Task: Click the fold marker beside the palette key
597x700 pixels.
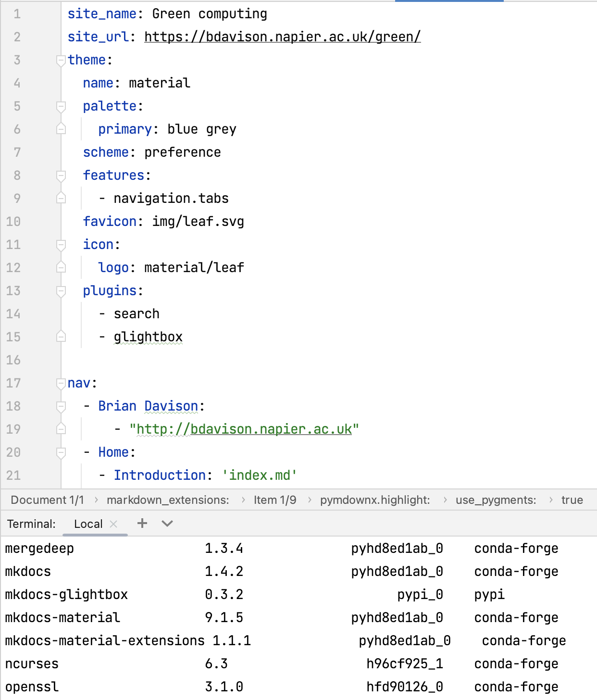Action: [x=61, y=106]
